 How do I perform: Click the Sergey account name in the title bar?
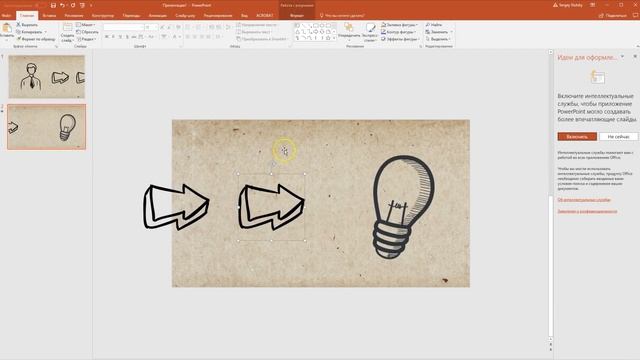[x=571, y=5]
